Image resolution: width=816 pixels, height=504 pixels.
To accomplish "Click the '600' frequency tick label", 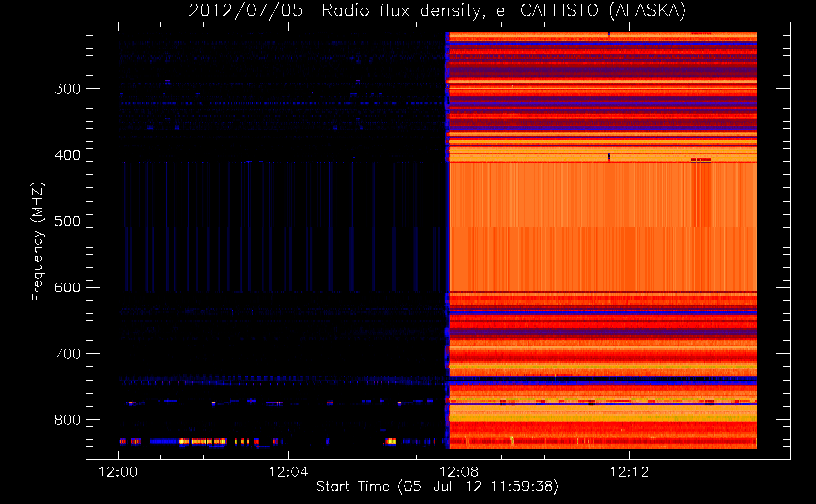I will click(x=68, y=288).
